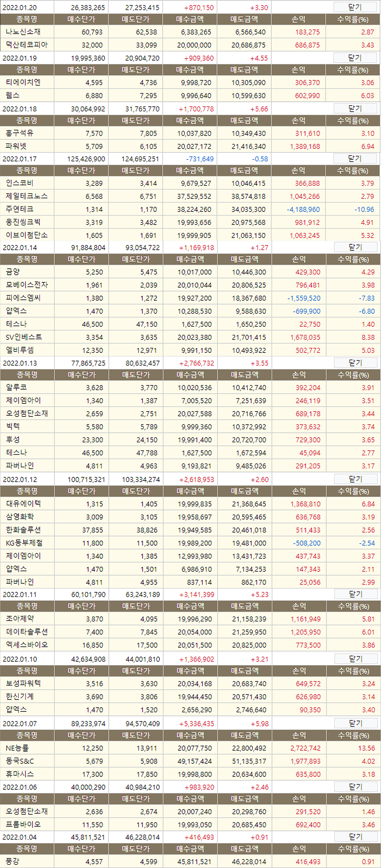This screenshot has width=381, height=868.
Task: Close the 2022.01.07 trade breakdown
Action: pos(356,723)
